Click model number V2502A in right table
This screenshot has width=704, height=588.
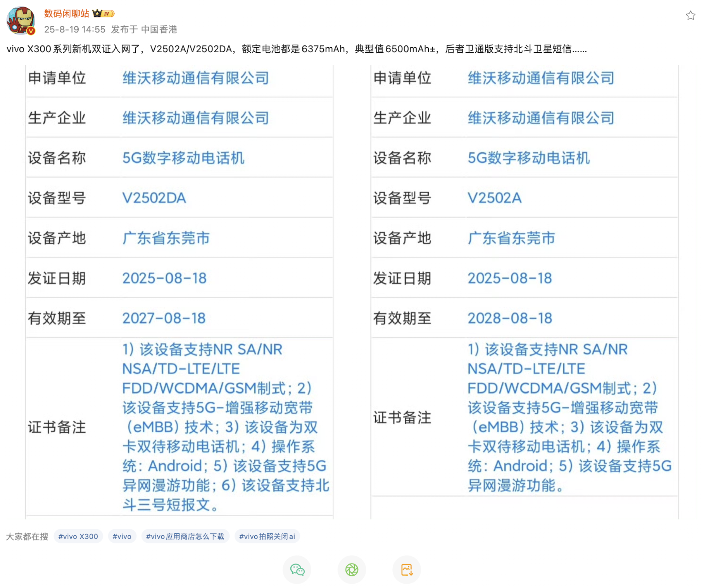click(x=494, y=198)
